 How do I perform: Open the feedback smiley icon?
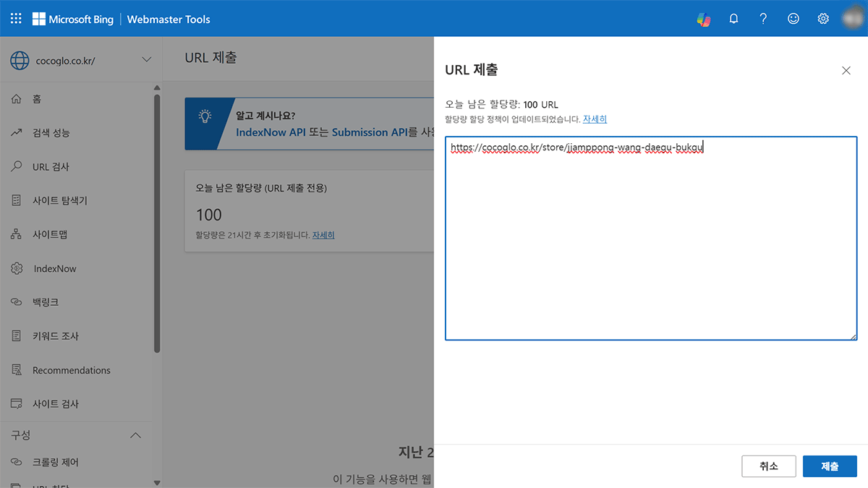(x=793, y=19)
